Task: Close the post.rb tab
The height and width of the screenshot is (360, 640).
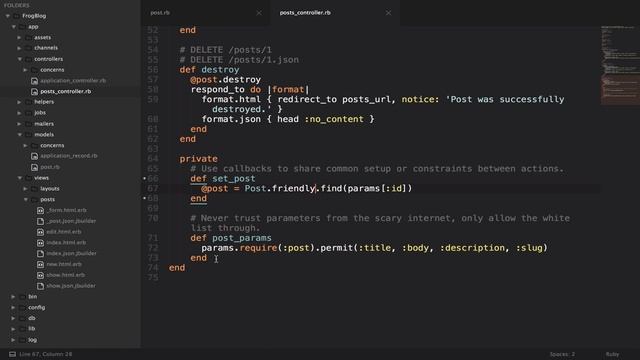Action: [x=259, y=13]
